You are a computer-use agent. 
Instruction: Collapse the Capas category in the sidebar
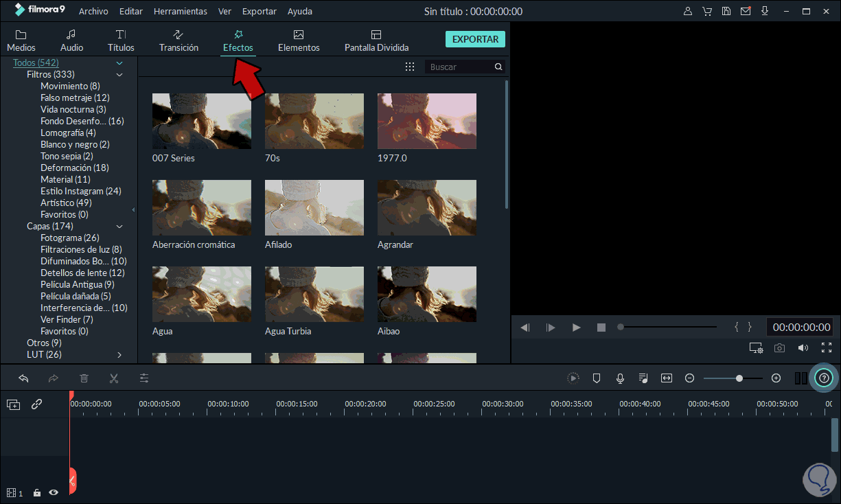[x=119, y=225]
